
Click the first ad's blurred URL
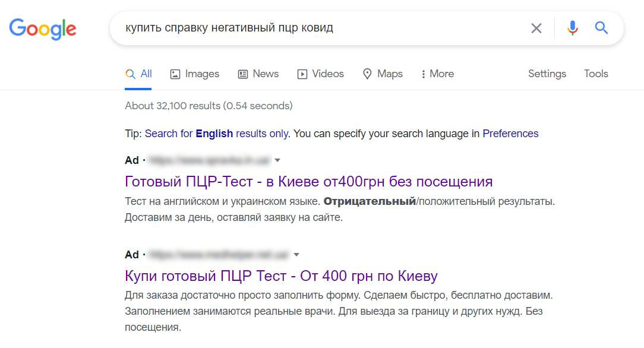[209, 160]
